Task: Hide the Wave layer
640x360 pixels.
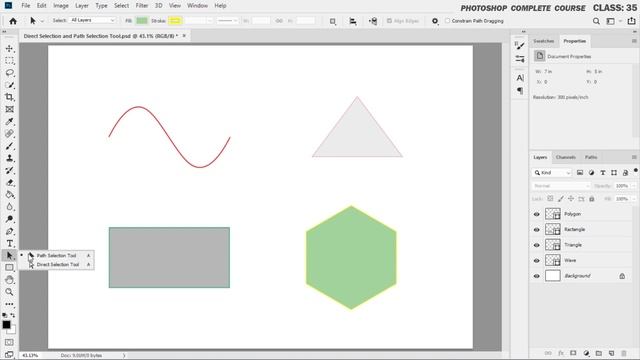Action: tap(537, 261)
